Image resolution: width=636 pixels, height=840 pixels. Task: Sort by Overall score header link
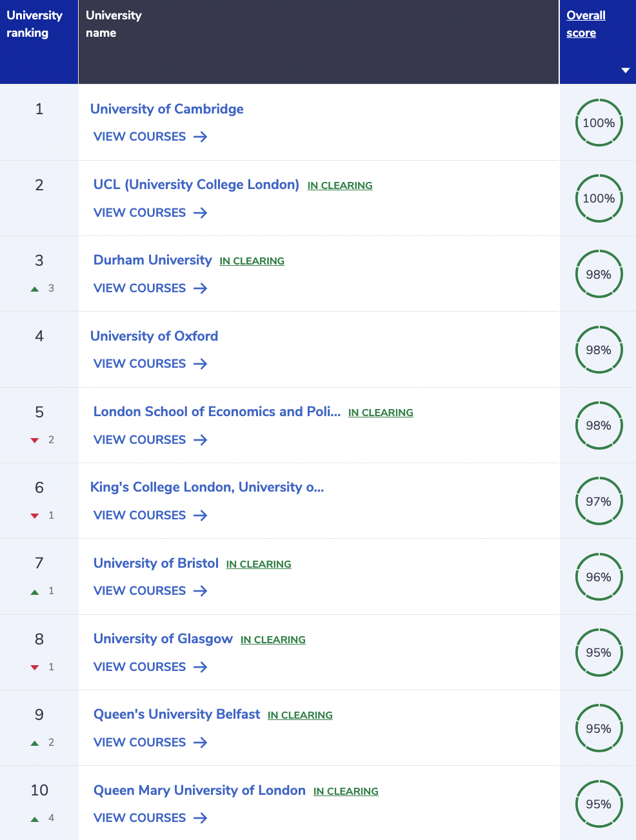tap(586, 24)
